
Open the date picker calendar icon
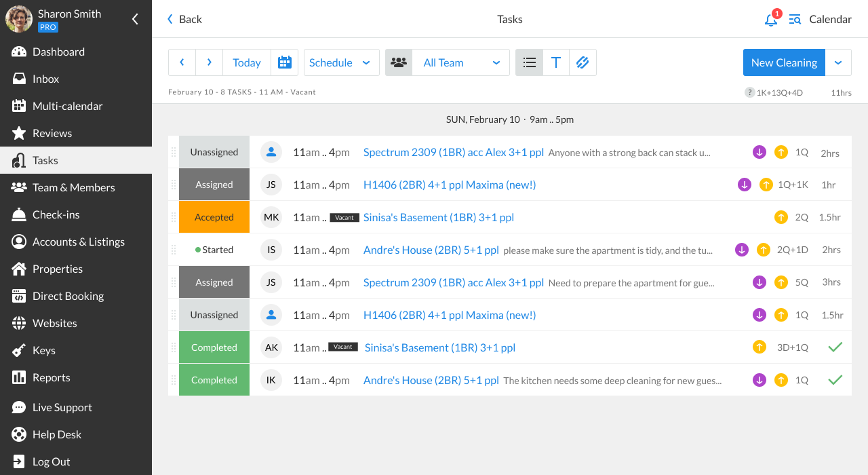click(285, 62)
